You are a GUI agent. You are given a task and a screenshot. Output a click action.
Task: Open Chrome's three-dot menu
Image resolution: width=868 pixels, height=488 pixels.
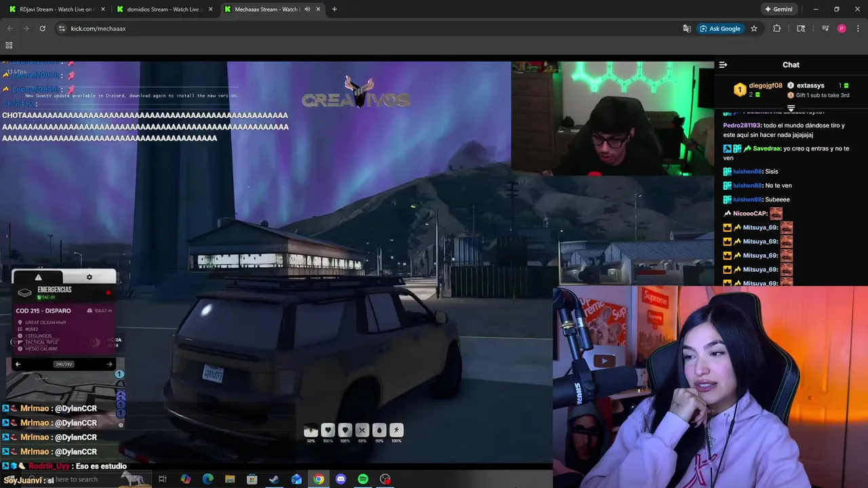(x=857, y=28)
